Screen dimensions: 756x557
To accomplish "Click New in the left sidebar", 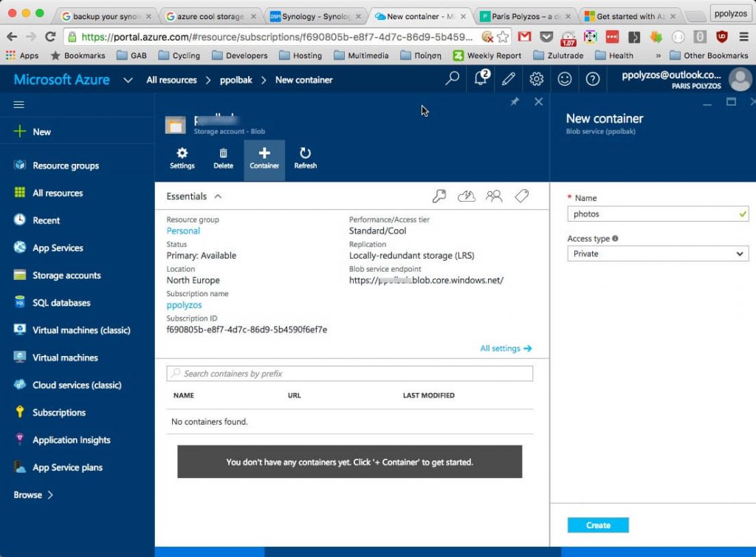I will coord(41,131).
